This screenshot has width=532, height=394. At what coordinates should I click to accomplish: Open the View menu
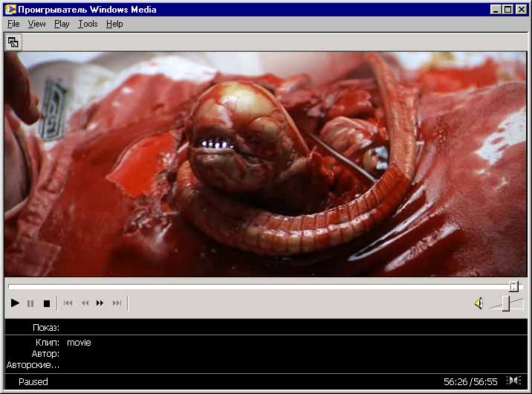click(x=36, y=24)
